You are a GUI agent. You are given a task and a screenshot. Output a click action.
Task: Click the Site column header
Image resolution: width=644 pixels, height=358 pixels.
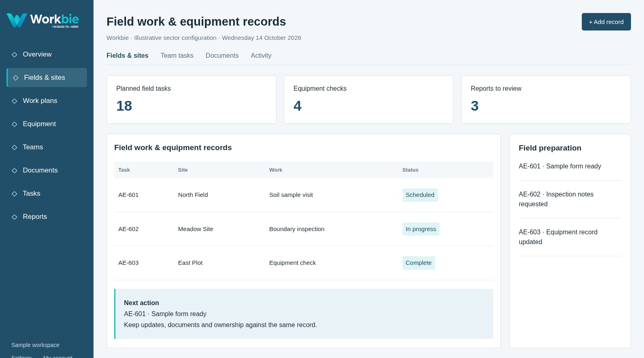coord(183,170)
